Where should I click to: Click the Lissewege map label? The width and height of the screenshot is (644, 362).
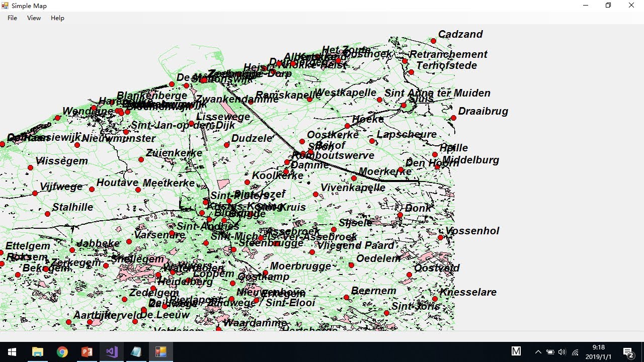coord(223,117)
